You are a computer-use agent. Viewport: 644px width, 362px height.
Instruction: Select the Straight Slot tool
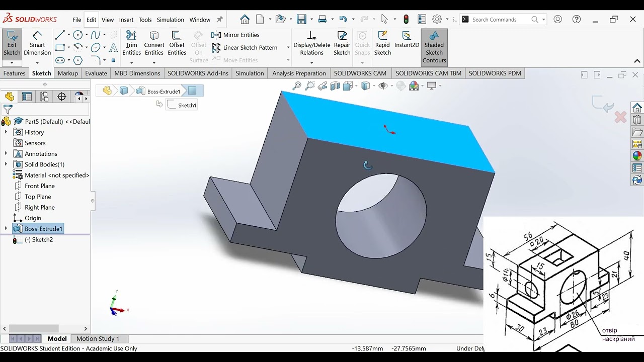(x=60, y=60)
